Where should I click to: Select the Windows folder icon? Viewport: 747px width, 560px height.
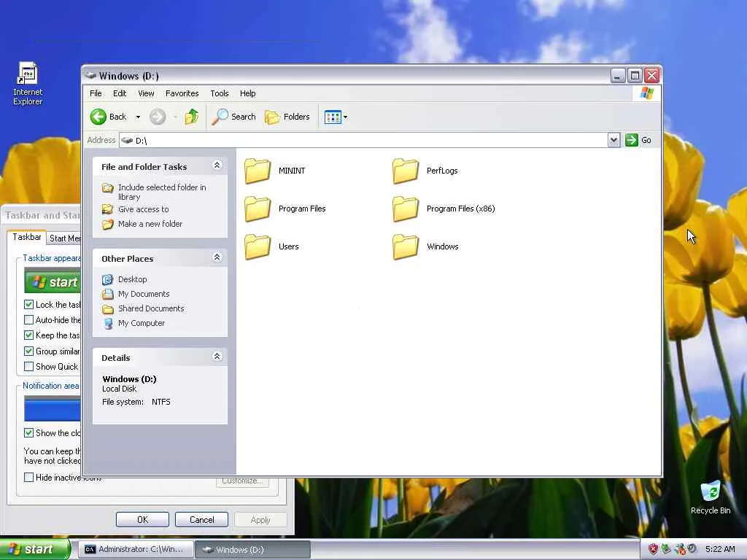point(406,246)
